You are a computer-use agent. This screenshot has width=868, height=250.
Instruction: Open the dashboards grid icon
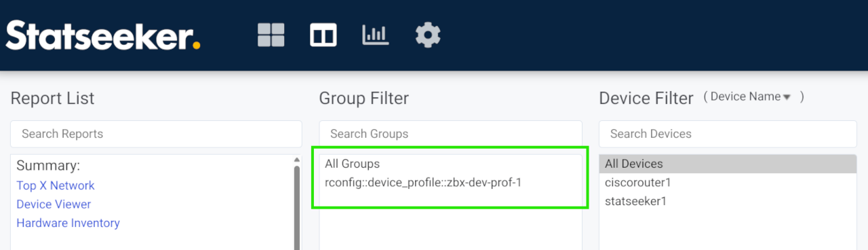tap(271, 35)
